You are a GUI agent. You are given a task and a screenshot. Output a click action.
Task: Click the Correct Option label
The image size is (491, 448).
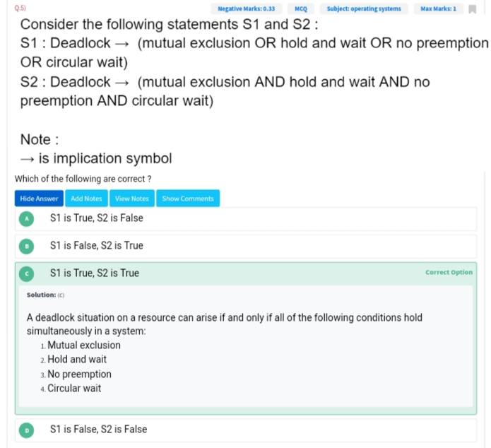tap(449, 272)
